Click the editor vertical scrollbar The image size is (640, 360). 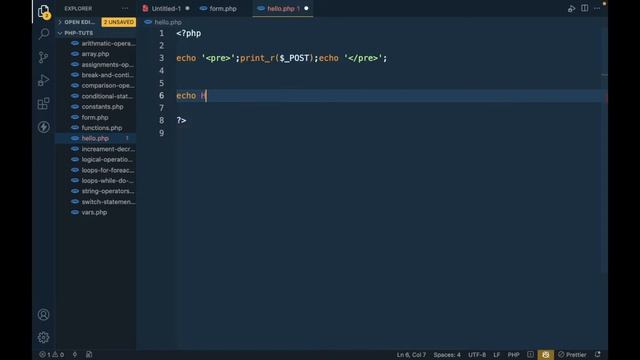[x=604, y=151]
